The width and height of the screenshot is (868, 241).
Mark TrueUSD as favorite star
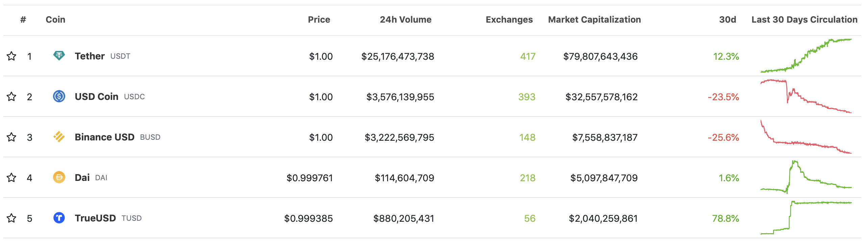(11, 218)
